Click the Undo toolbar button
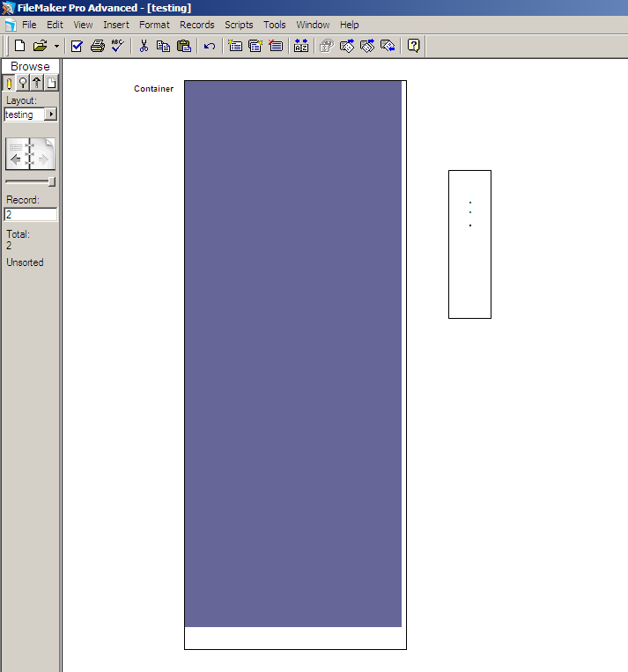Screen dimensions: 628x672 click(x=210, y=46)
